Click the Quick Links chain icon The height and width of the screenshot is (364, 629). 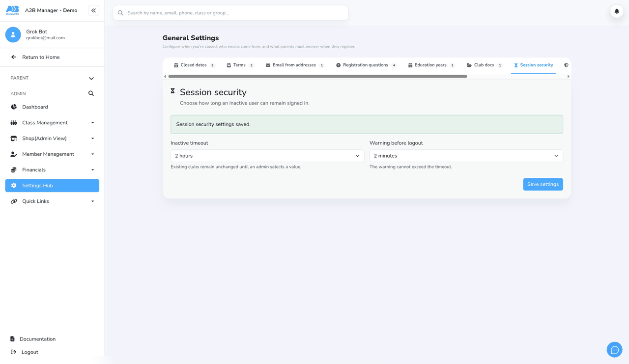(14, 201)
